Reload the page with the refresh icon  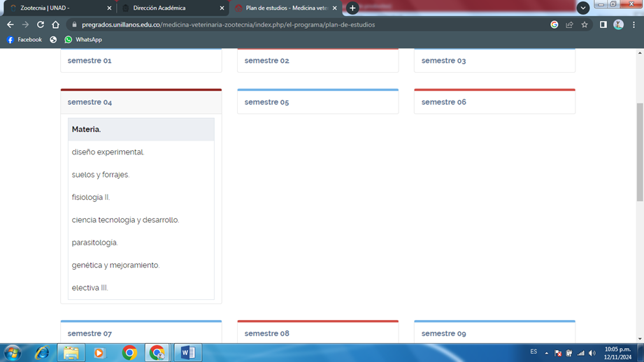pyautogui.click(x=40, y=24)
